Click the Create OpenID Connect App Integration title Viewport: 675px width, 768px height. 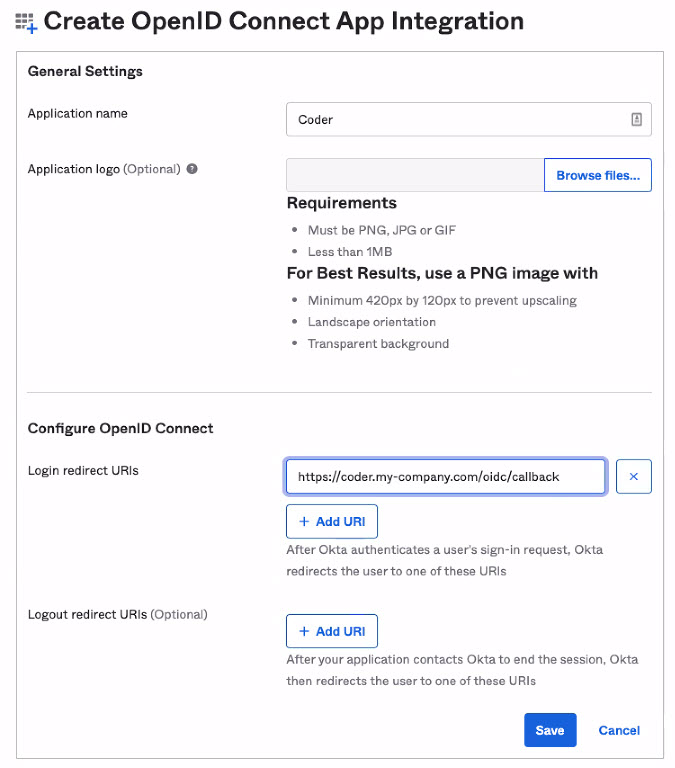284,21
